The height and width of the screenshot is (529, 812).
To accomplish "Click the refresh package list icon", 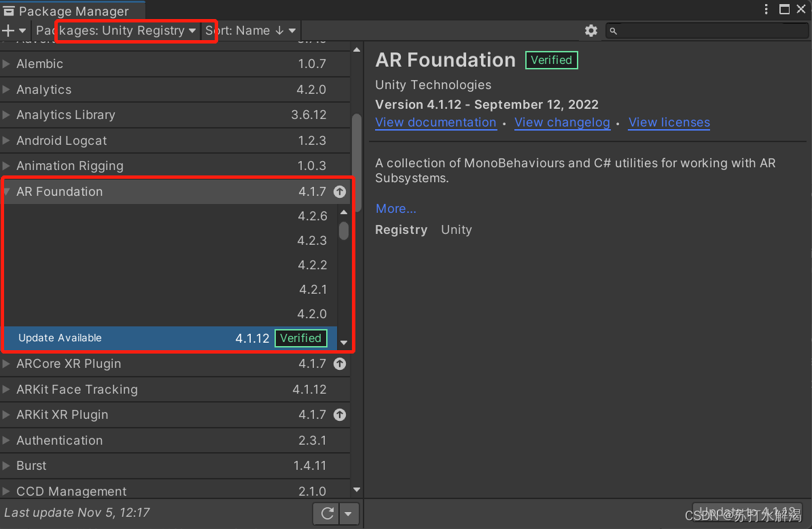I will click(x=327, y=513).
